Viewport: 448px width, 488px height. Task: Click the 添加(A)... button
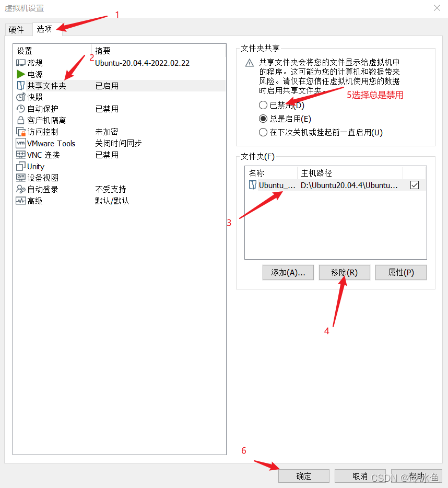tap(288, 273)
